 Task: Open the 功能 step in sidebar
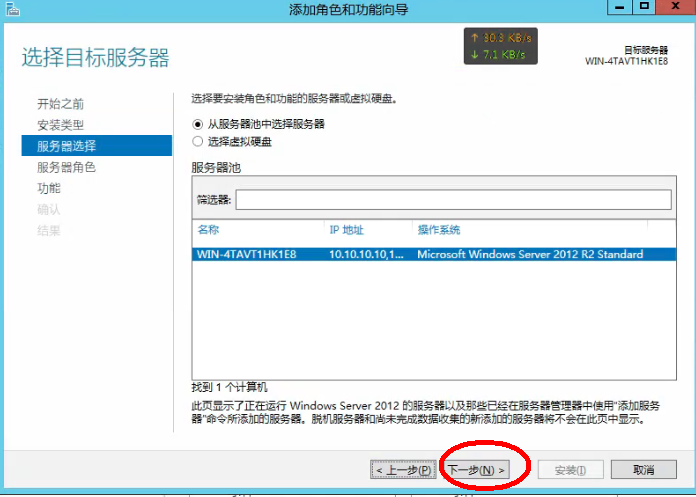click(49, 188)
